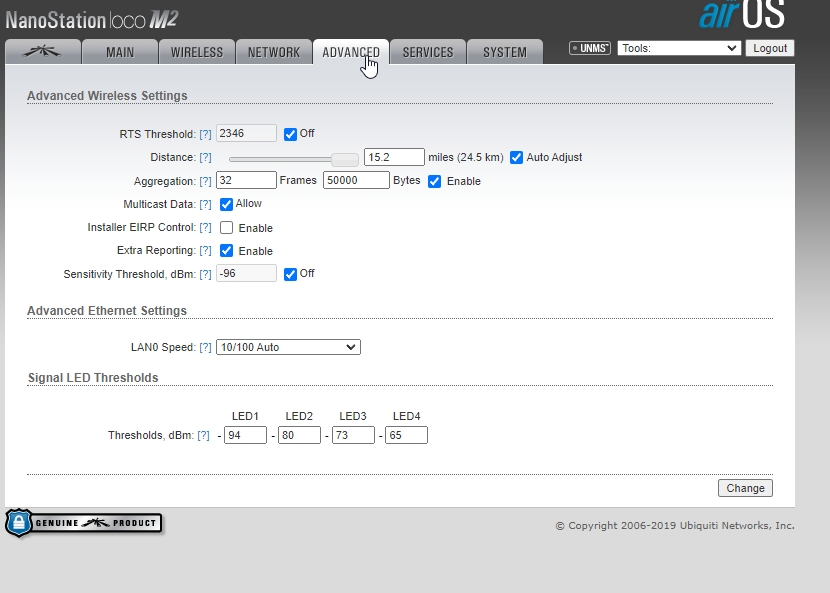The height and width of the screenshot is (593, 830).
Task: Click the RTS Threshold input field
Action: tap(246, 133)
